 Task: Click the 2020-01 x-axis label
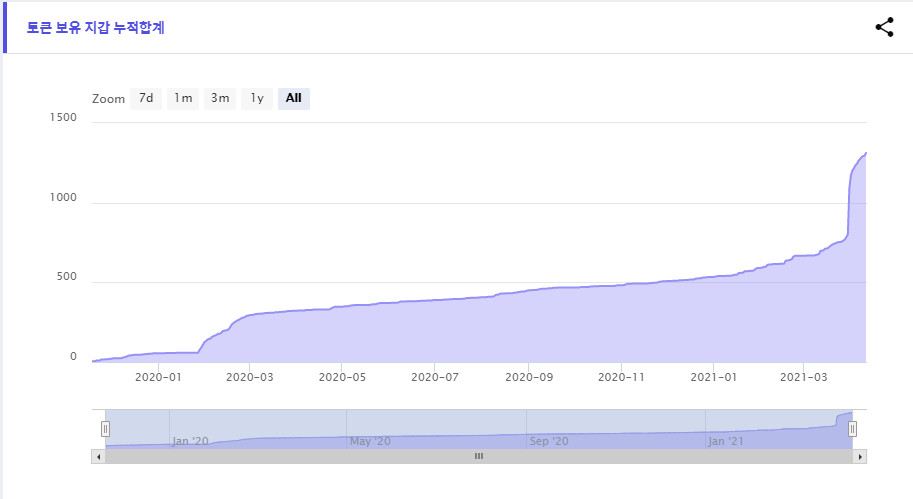158,377
